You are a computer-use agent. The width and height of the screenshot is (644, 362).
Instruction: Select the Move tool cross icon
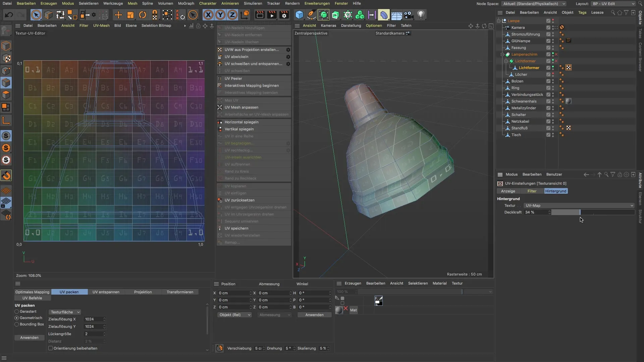pyautogui.click(x=118, y=15)
